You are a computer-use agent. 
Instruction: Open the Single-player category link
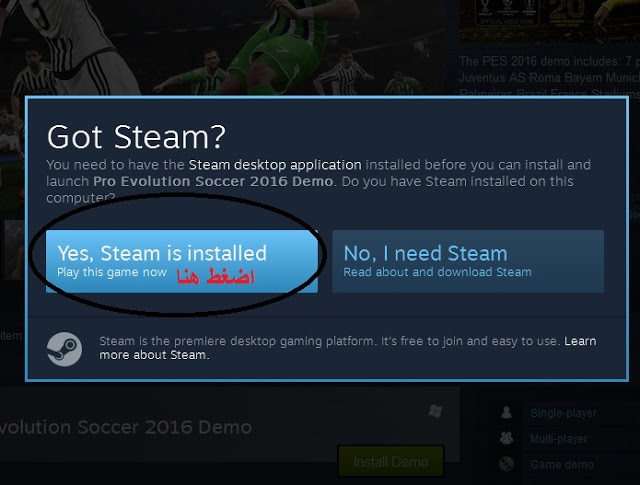(x=563, y=413)
